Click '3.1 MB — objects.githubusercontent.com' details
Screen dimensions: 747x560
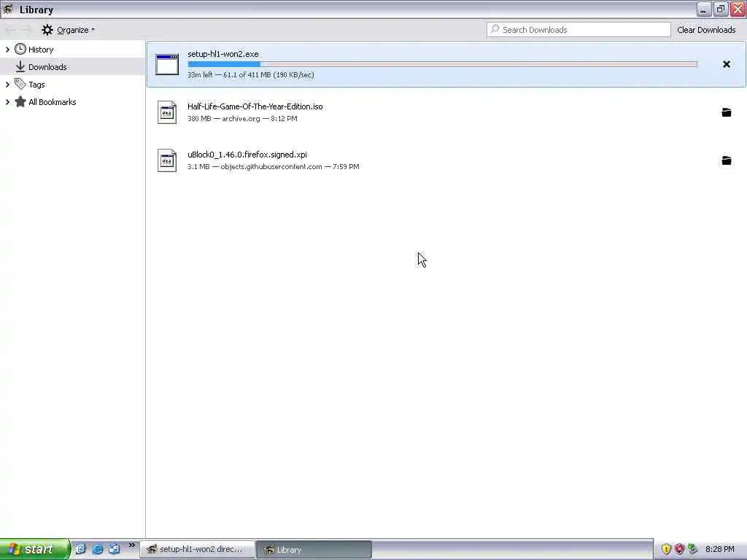[x=273, y=167]
